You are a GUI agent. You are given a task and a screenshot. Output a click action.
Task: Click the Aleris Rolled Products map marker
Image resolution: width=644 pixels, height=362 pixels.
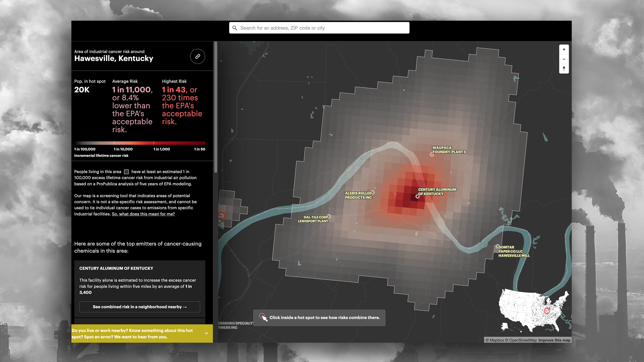point(373,192)
